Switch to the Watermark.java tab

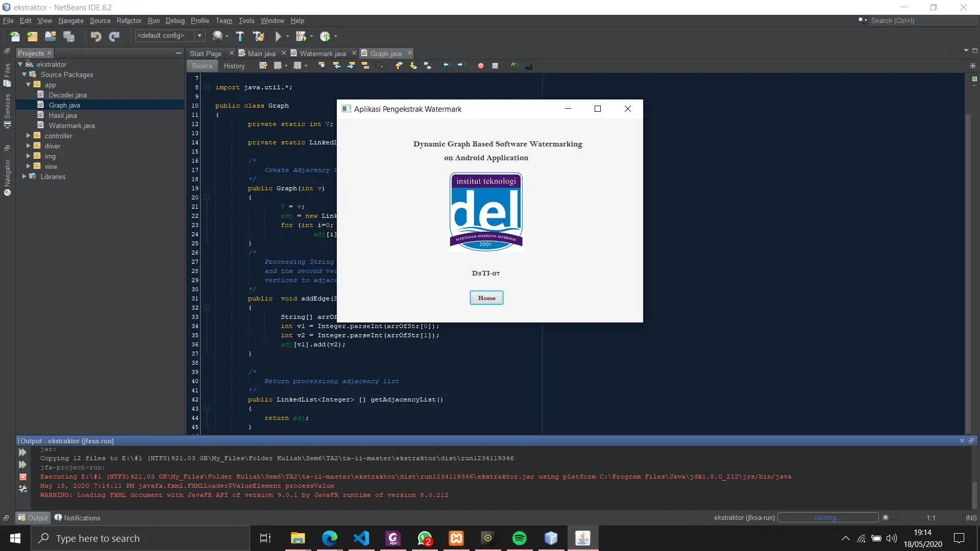click(322, 54)
